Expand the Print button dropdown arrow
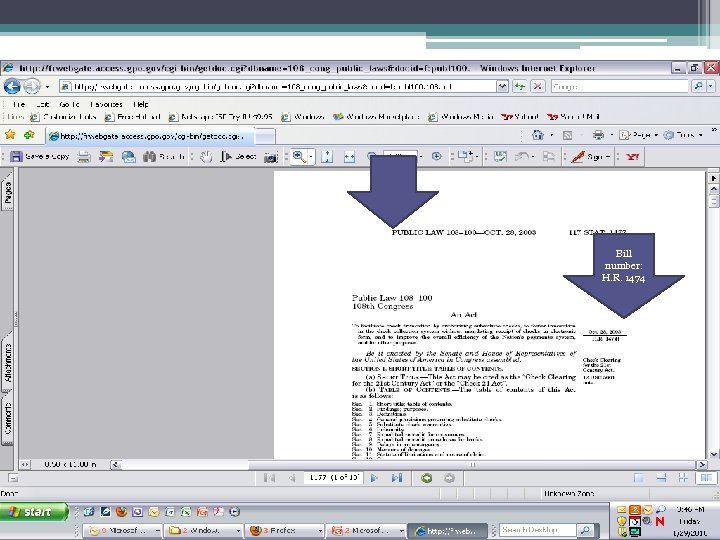 [x=611, y=135]
